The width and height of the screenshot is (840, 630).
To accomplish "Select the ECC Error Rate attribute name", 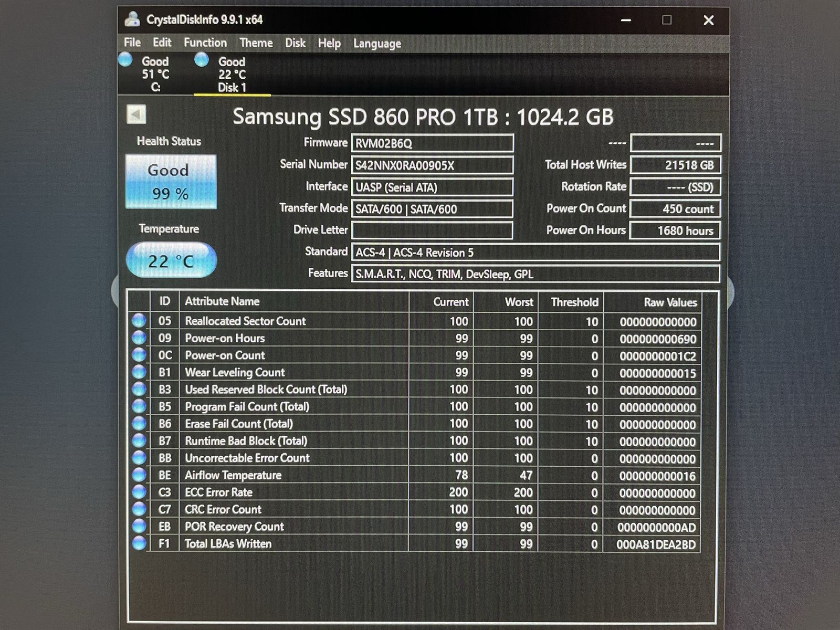I will click(218, 492).
